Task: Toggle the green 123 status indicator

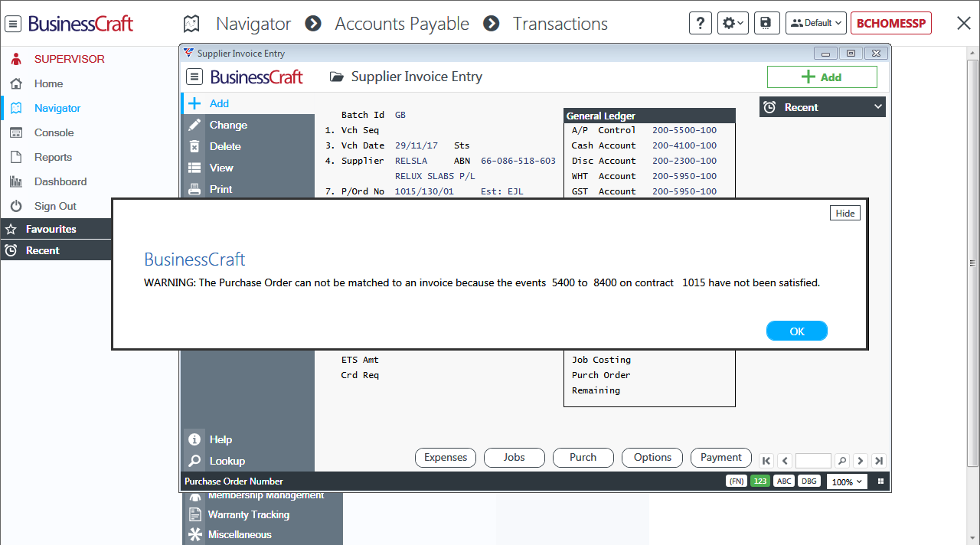Action: click(x=760, y=481)
